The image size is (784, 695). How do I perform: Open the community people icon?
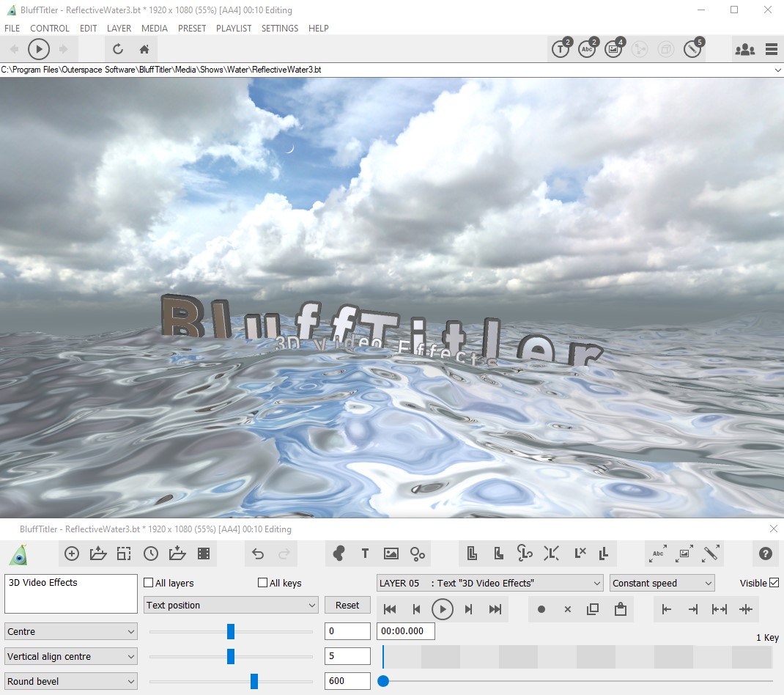pyautogui.click(x=744, y=50)
